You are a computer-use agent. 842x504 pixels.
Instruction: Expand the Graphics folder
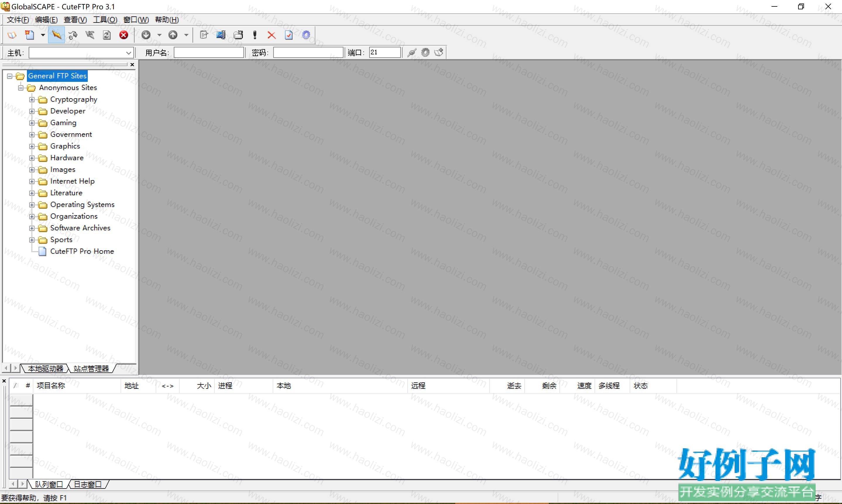pyautogui.click(x=32, y=146)
